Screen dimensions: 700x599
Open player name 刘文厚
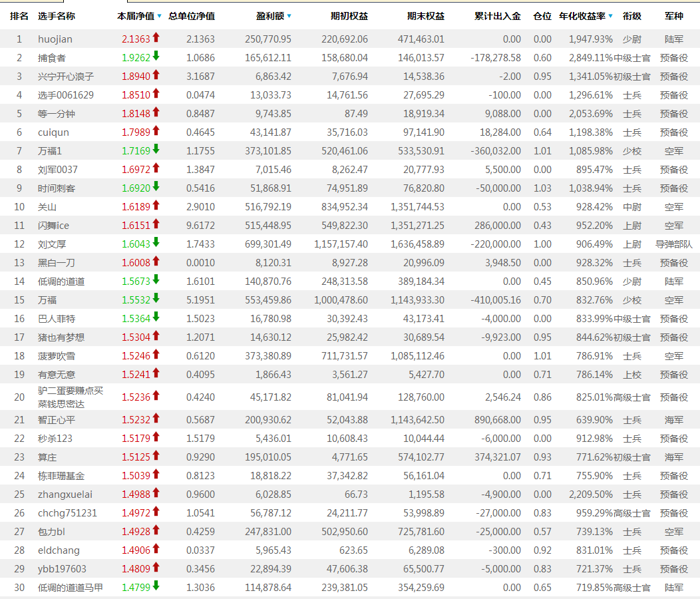point(52,244)
